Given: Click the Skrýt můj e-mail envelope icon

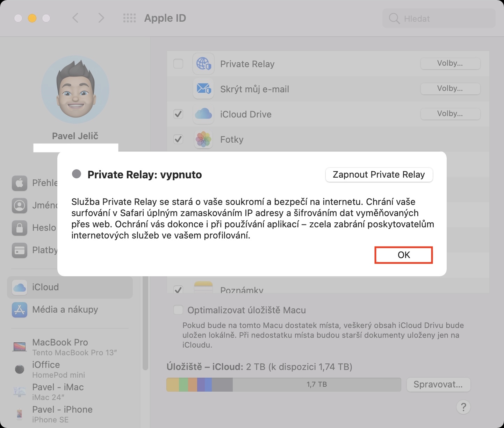Looking at the screenshot, I should pos(203,89).
